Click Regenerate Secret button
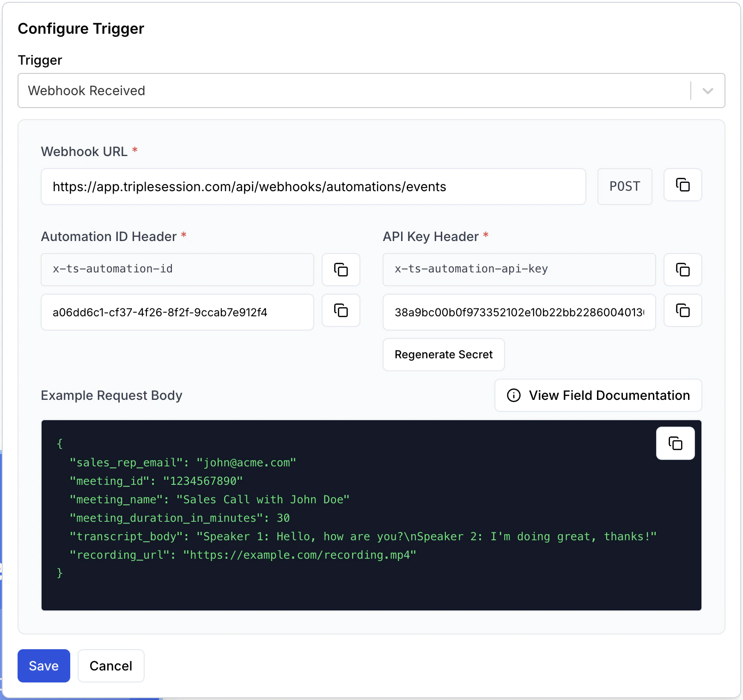 [444, 355]
